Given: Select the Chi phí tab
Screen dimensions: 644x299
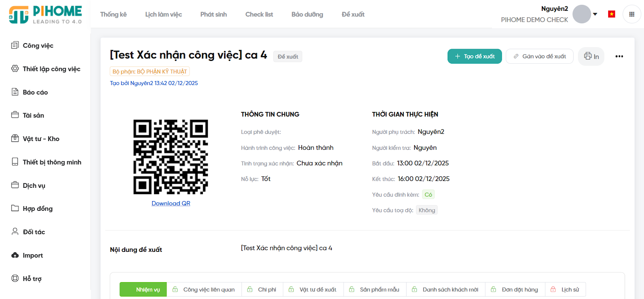Looking at the screenshot, I should point(262,289).
